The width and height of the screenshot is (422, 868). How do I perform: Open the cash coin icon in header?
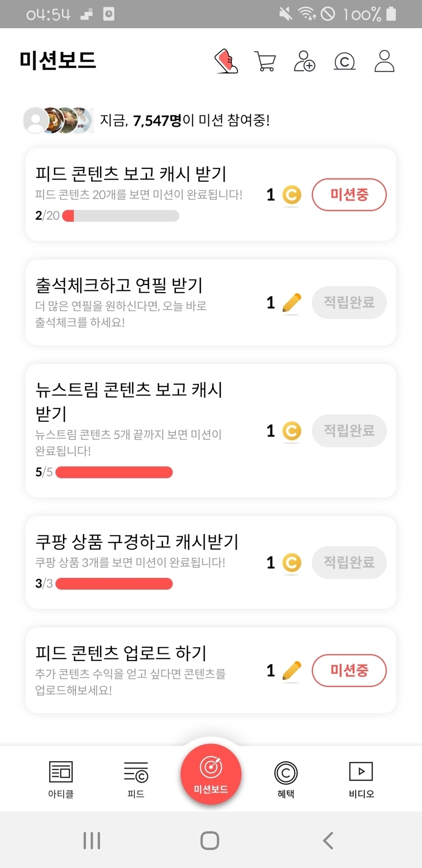(x=344, y=62)
